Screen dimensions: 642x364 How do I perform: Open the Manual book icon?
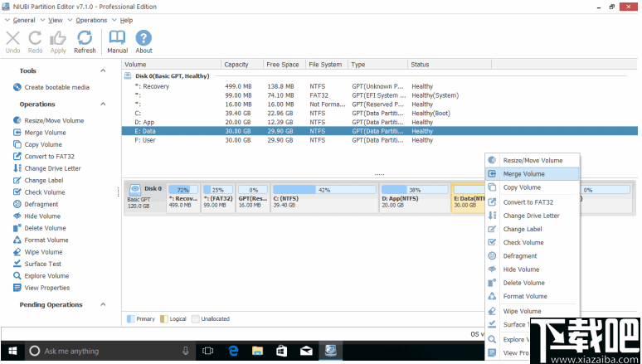click(x=117, y=37)
